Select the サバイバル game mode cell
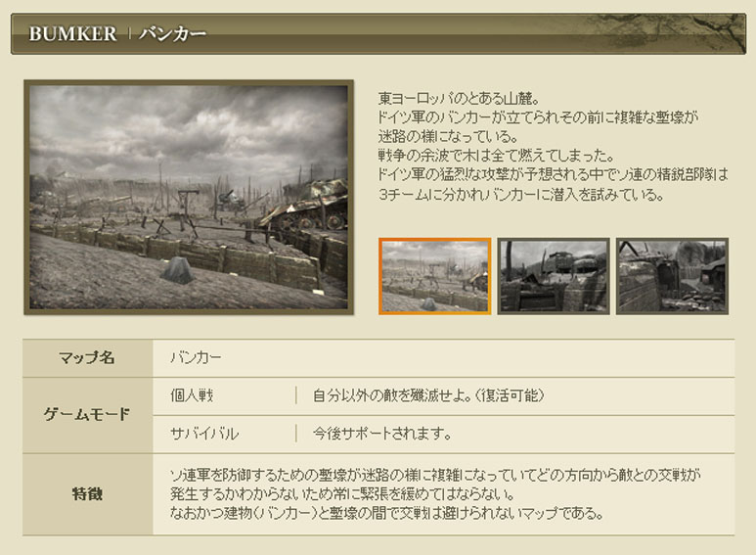Screen dimensions: 756x555 pyautogui.click(x=204, y=434)
